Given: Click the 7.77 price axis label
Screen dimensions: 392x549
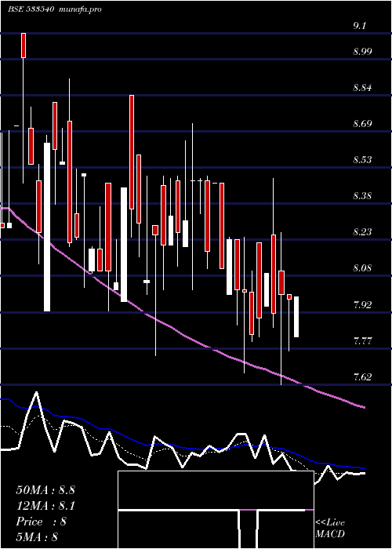Looking at the screenshot, I should pyautogui.click(x=362, y=340).
